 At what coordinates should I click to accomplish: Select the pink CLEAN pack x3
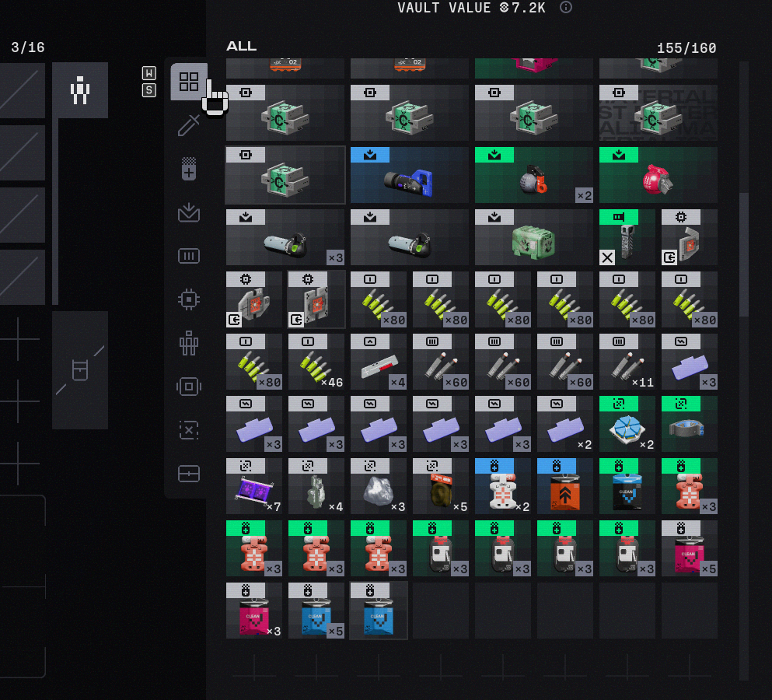(254, 611)
